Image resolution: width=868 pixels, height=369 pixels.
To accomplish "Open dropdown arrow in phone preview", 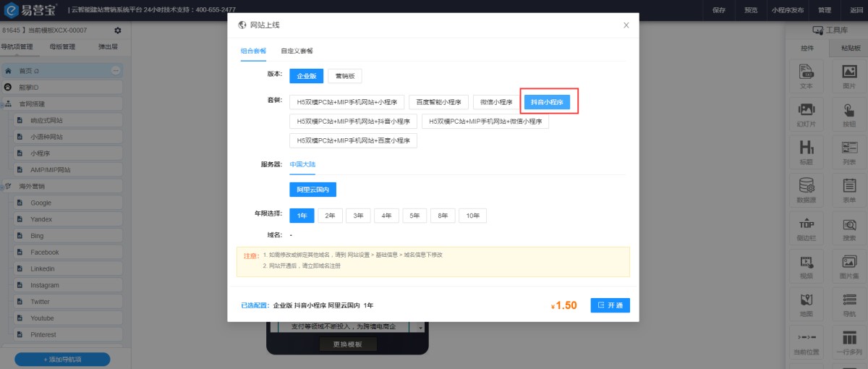I will [421, 328].
